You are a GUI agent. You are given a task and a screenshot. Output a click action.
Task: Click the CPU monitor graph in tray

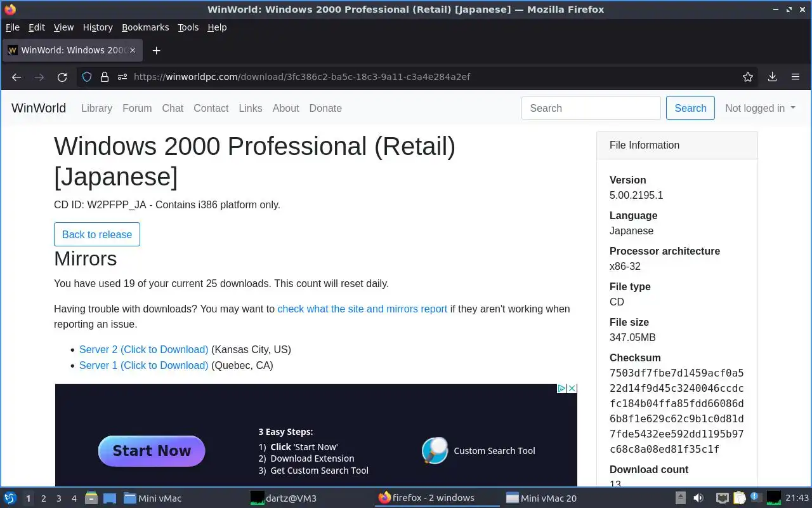(774, 498)
